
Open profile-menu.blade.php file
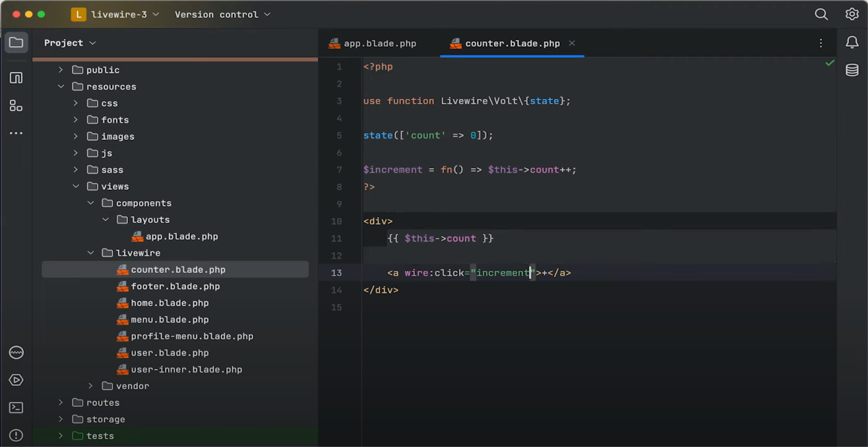click(x=186, y=336)
